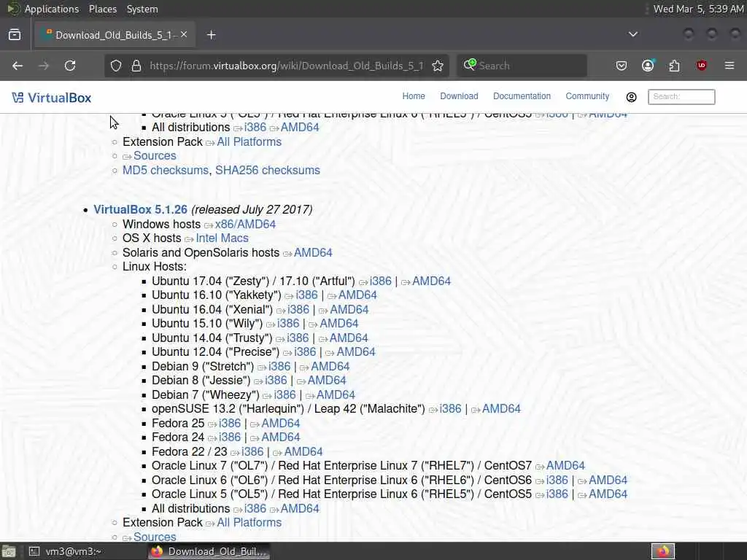Download OS X hosts Intel Macs
Screen dimensions: 747x560
click(x=222, y=238)
